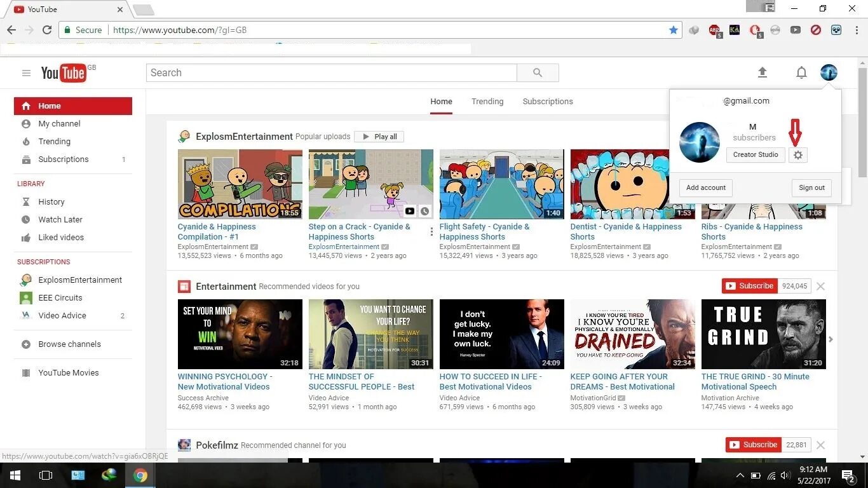Open the hamburger guide menu
The width and height of the screenshot is (868, 488).
click(26, 72)
